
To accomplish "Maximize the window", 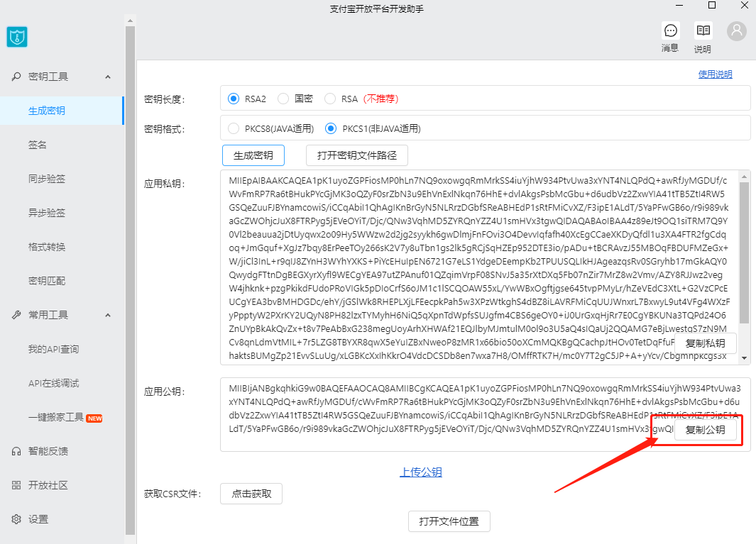I will click(712, 5).
